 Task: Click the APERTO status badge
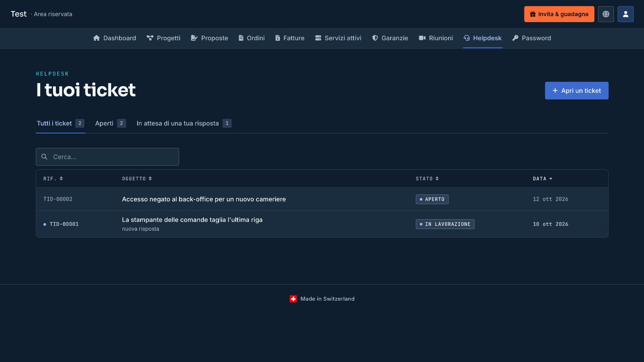(x=432, y=199)
